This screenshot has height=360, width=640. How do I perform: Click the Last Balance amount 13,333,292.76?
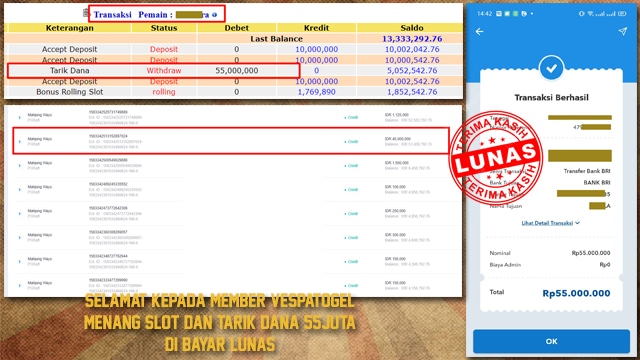[x=412, y=39]
